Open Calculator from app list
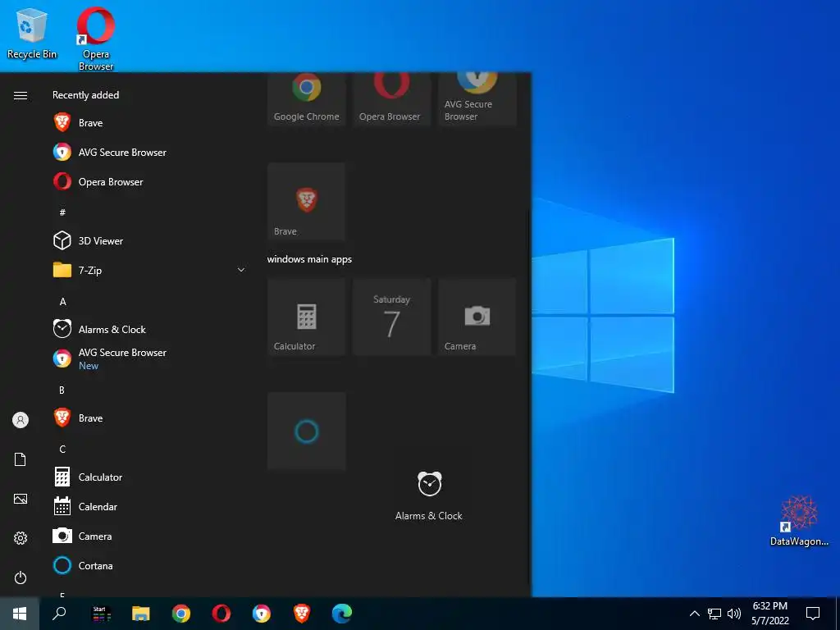 150,477
